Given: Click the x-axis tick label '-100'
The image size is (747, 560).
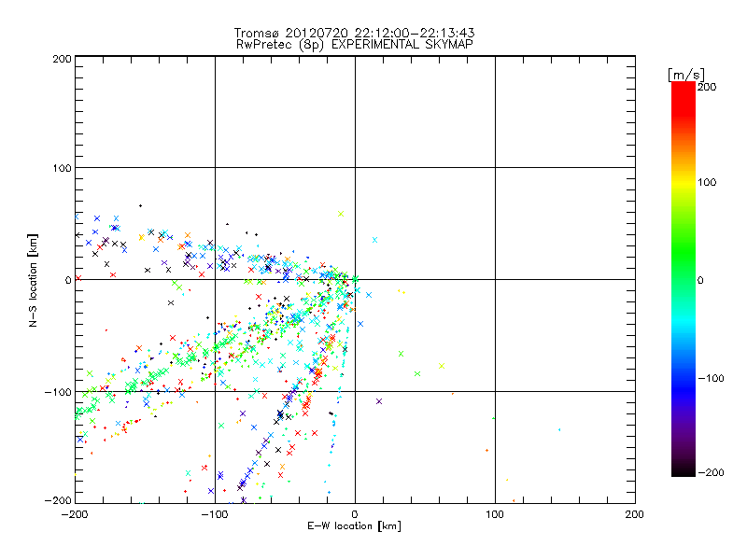Looking at the screenshot, I should tap(215, 514).
